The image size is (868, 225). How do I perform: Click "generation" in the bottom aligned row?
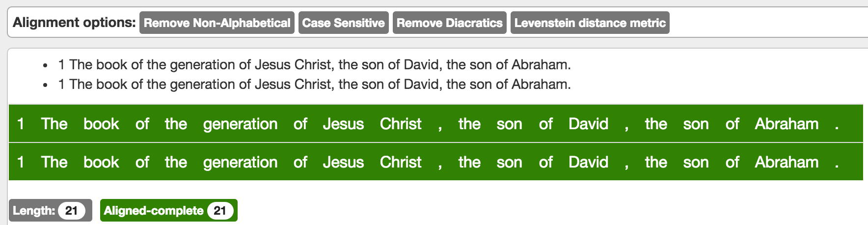(240, 162)
